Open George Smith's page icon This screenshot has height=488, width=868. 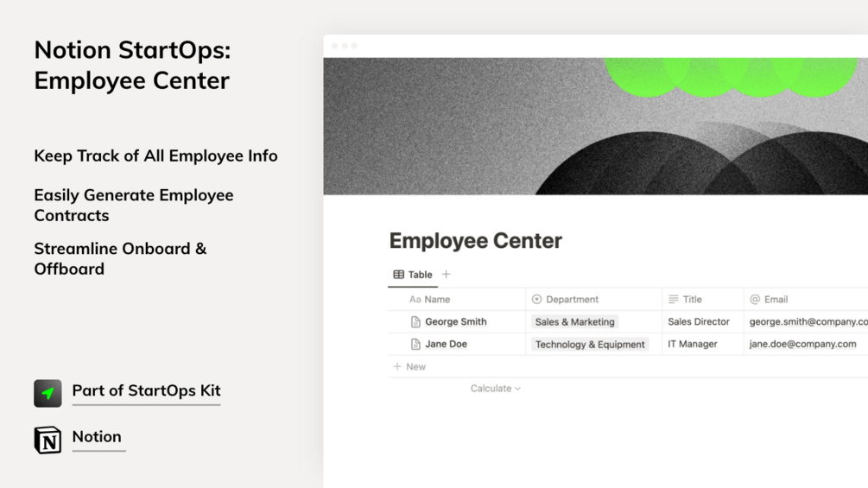coord(415,322)
